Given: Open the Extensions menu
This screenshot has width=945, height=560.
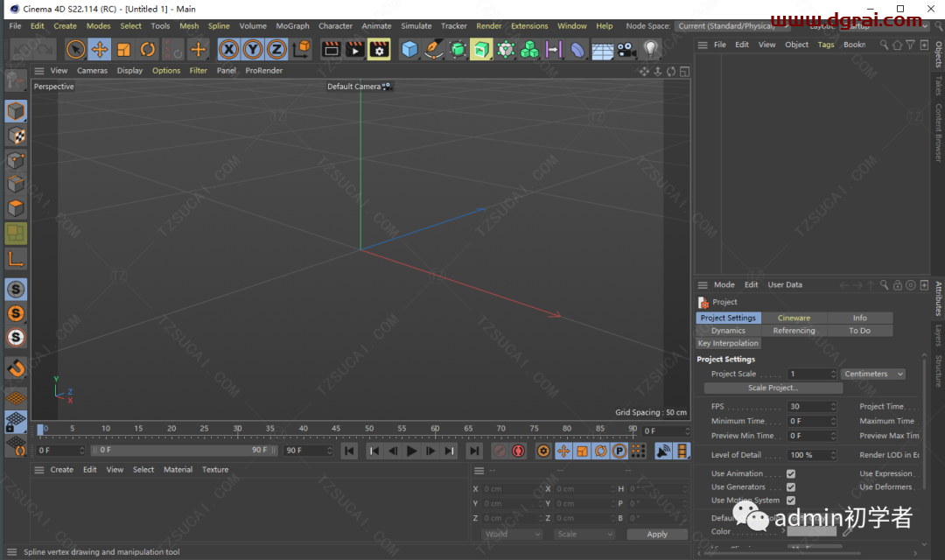Looking at the screenshot, I should [x=529, y=26].
